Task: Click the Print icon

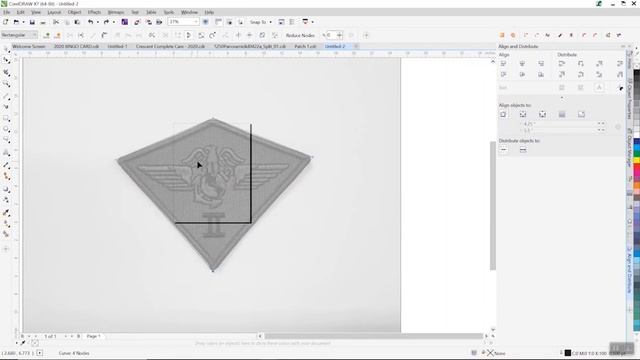Action: pyautogui.click(x=43, y=22)
